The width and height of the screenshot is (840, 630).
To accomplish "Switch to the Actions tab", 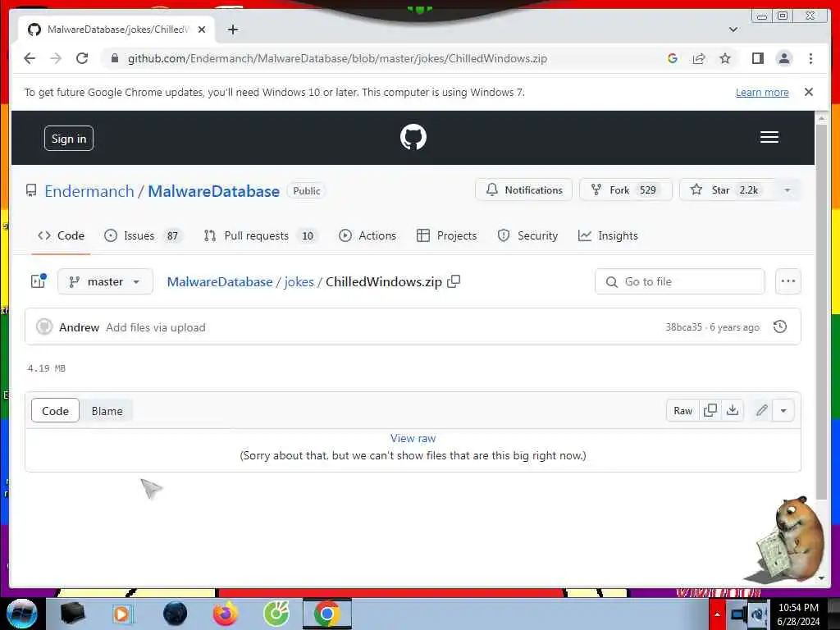I will (x=367, y=235).
